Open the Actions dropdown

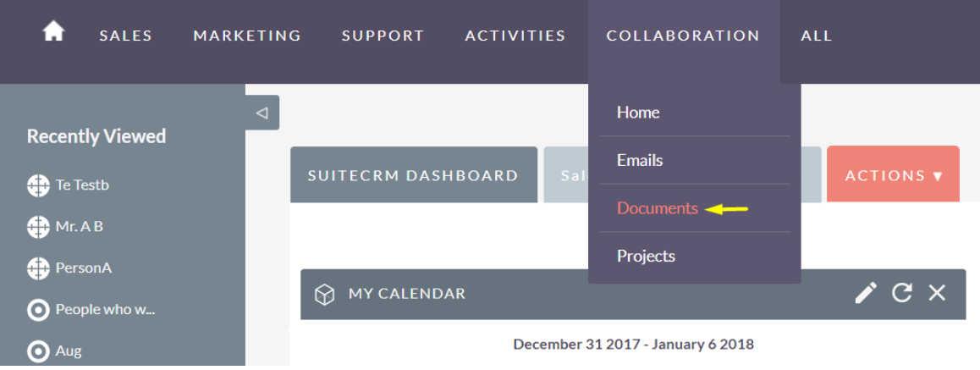point(893,175)
